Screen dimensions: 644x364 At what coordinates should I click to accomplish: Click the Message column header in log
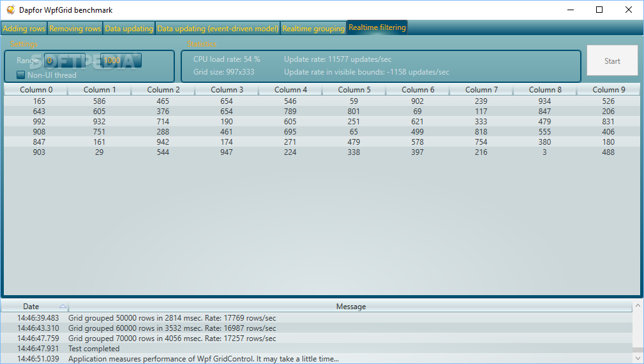pos(350,306)
